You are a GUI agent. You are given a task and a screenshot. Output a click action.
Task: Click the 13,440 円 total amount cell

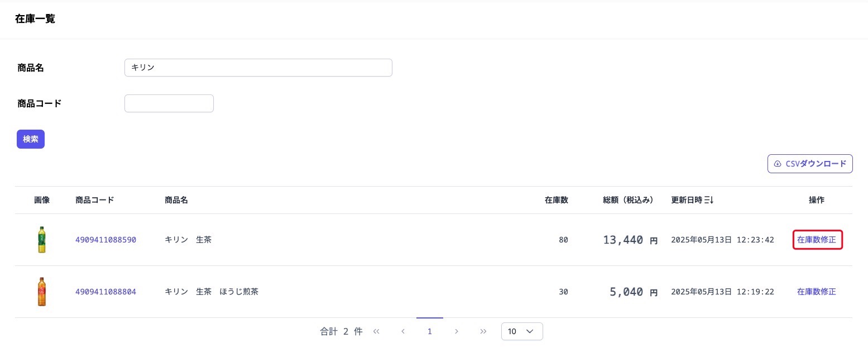point(630,240)
